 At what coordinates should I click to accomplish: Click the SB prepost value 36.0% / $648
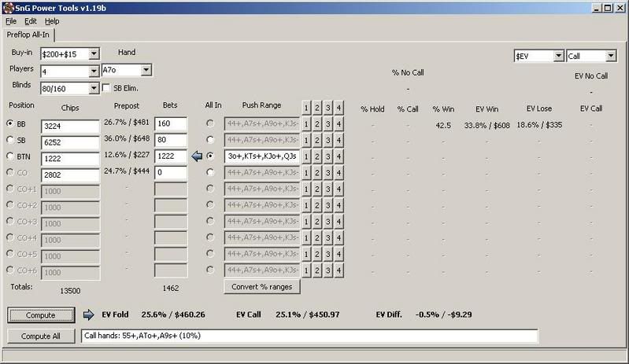127,138
